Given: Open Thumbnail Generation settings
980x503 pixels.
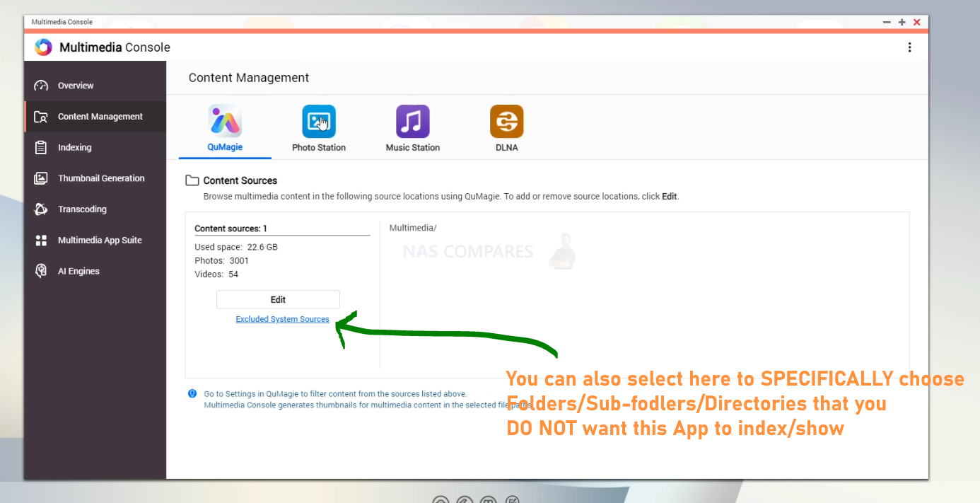Looking at the screenshot, I should (101, 178).
